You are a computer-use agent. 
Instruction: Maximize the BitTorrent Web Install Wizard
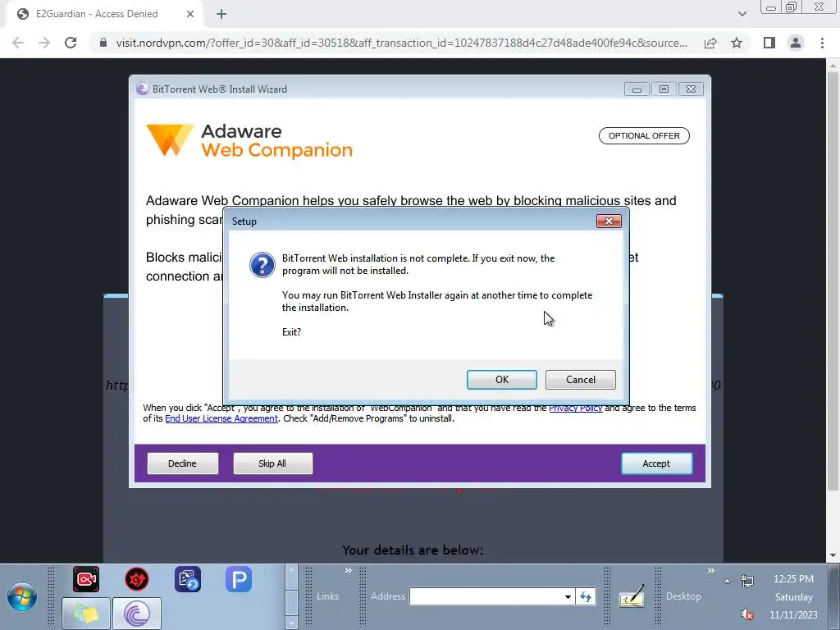click(x=664, y=89)
